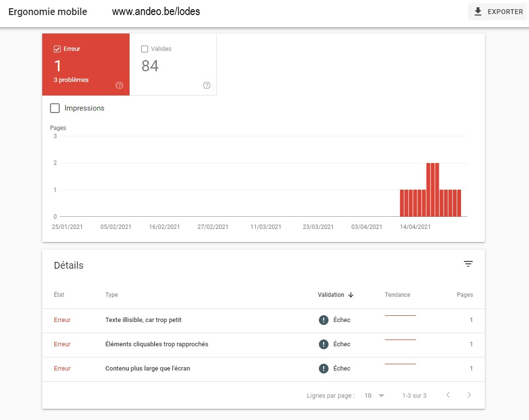Open 'Contenu plus large que l'écran' issue
Viewport: 529px width, 420px height.
pos(148,369)
